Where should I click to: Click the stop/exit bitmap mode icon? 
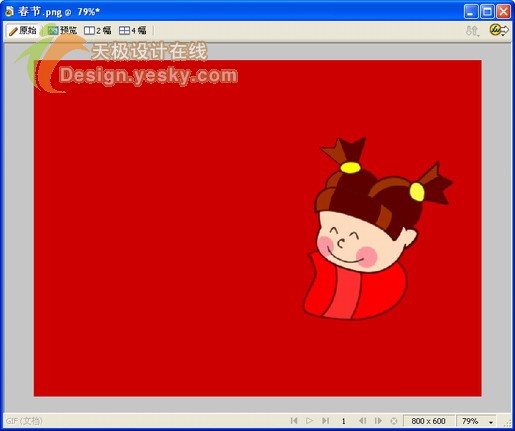(394, 421)
